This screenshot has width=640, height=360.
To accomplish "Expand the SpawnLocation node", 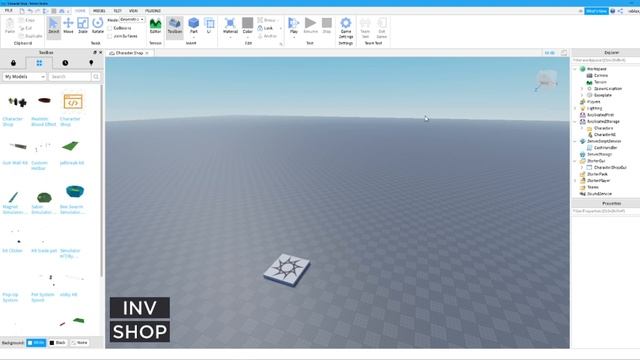I will (582, 89).
